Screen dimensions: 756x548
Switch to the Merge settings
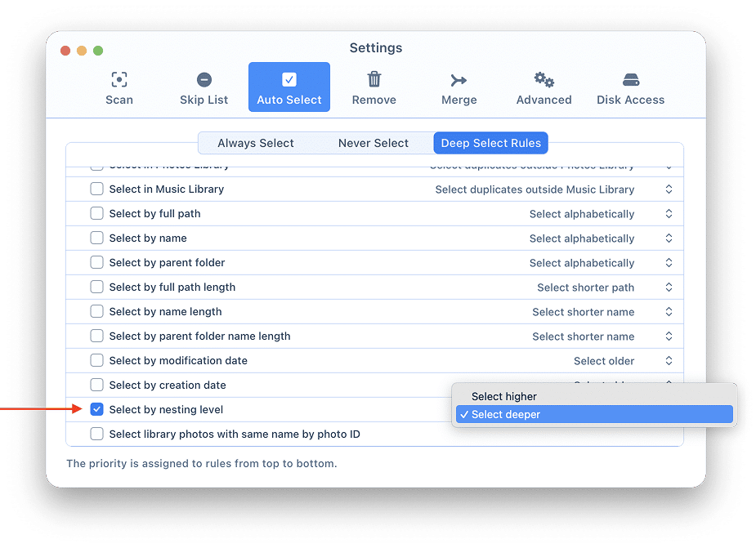click(x=459, y=88)
